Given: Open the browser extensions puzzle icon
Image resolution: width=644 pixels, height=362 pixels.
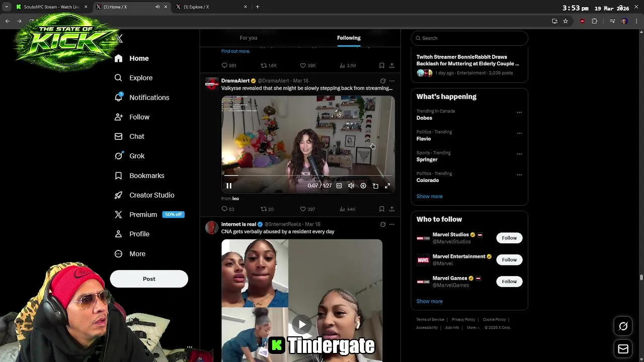Looking at the screenshot, I should pyautogui.click(x=595, y=21).
